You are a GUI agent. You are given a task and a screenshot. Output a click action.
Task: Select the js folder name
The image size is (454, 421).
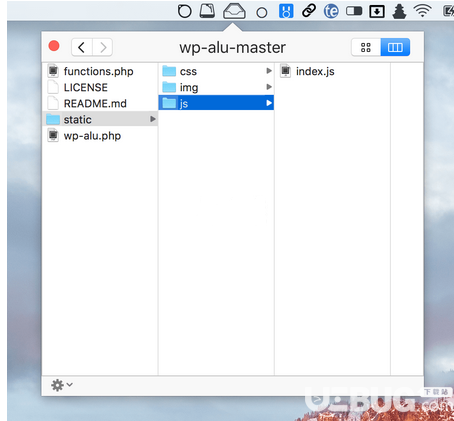point(184,104)
